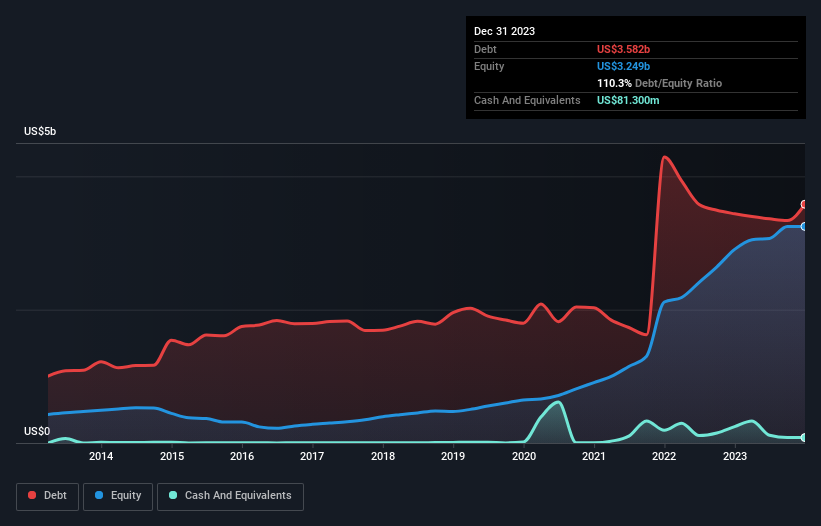
Task: Click the 2018 x-axis label
Action: click(383, 456)
